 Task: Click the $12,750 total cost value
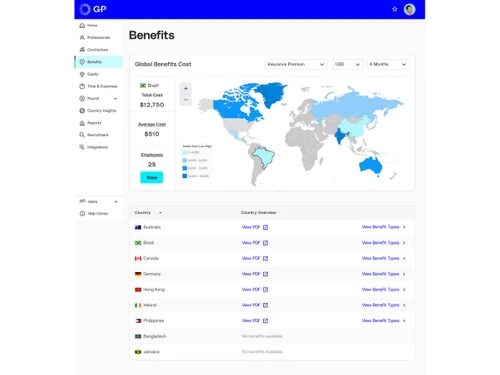152,105
